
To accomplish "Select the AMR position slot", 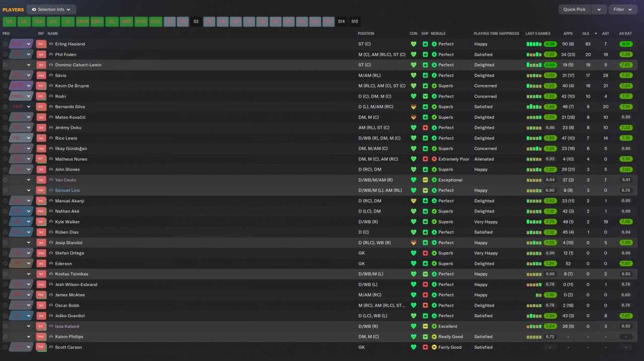I will [x=126, y=22].
